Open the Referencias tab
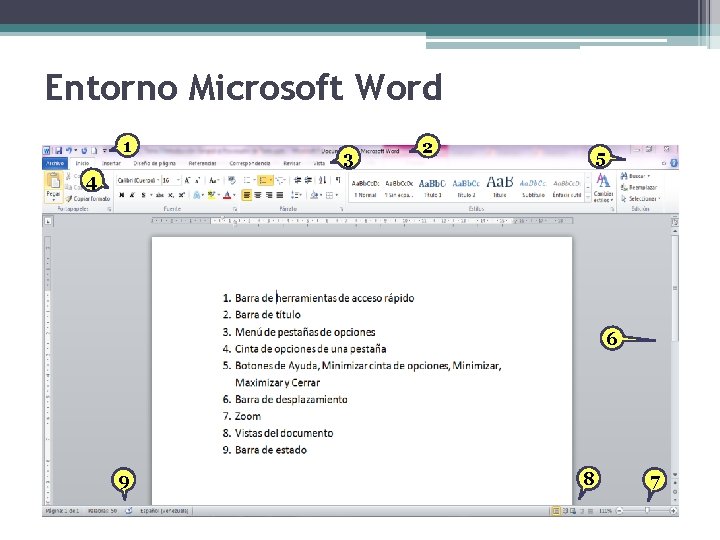 [x=202, y=163]
